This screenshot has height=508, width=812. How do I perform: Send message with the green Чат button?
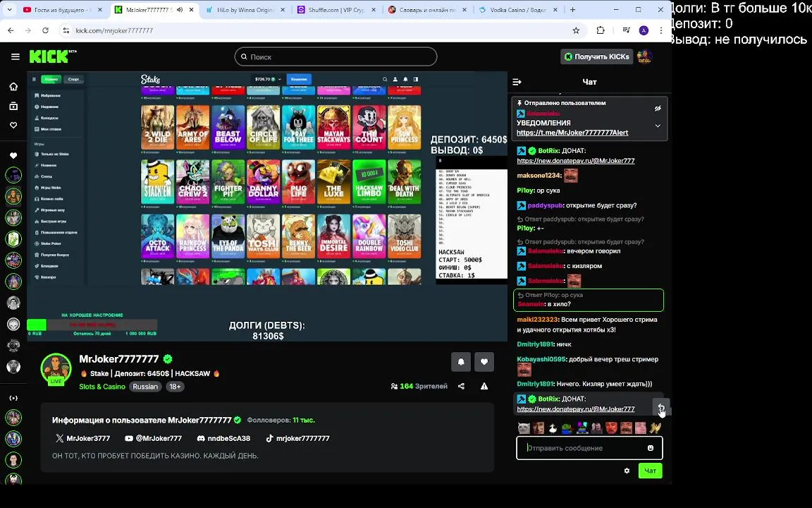(x=650, y=471)
